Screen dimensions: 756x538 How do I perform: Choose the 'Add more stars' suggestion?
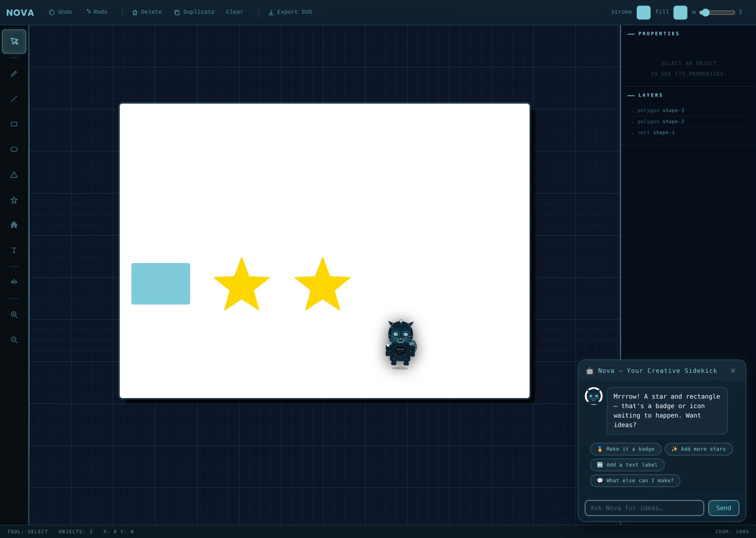coord(699,449)
